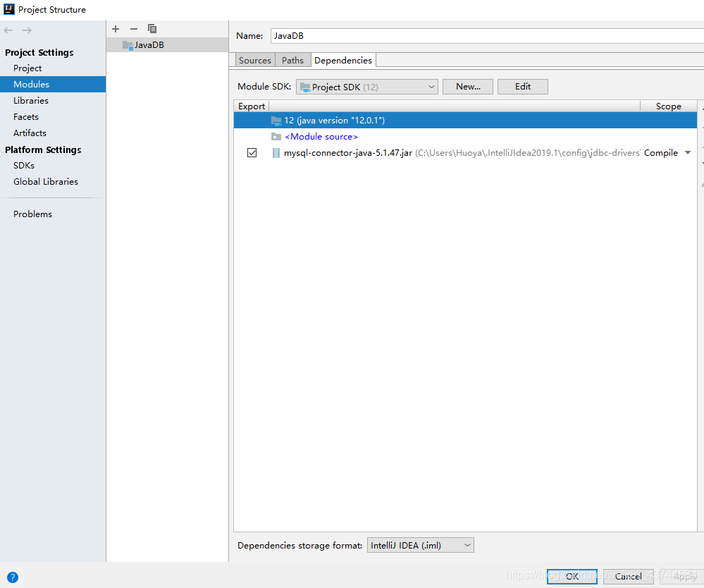The height and width of the screenshot is (588, 704).
Task: Select the <Module source> dependency row
Action: [465, 137]
